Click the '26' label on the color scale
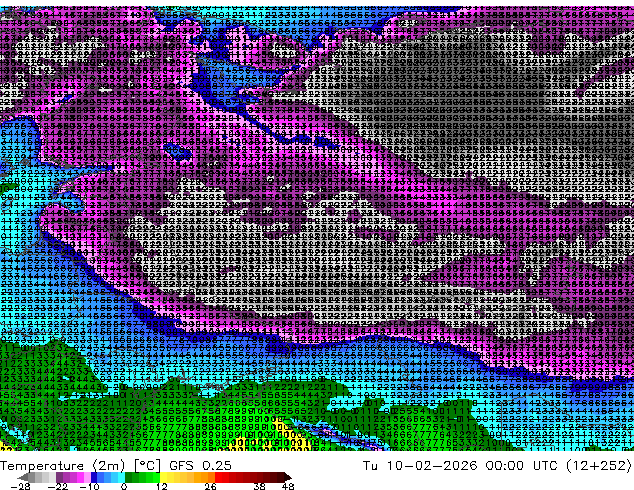634x490 pixels. click(x=210, y=486)
